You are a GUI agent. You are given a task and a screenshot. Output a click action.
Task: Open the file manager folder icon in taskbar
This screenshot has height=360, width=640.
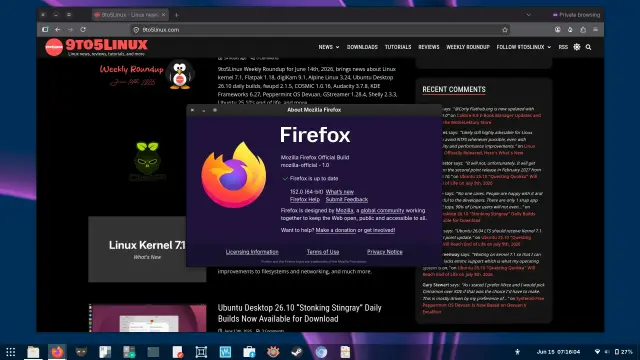coord(33,351)
